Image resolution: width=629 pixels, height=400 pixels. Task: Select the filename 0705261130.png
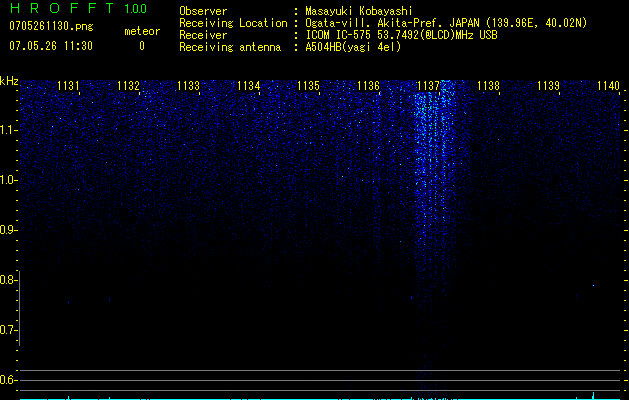(x=51, y=26)
